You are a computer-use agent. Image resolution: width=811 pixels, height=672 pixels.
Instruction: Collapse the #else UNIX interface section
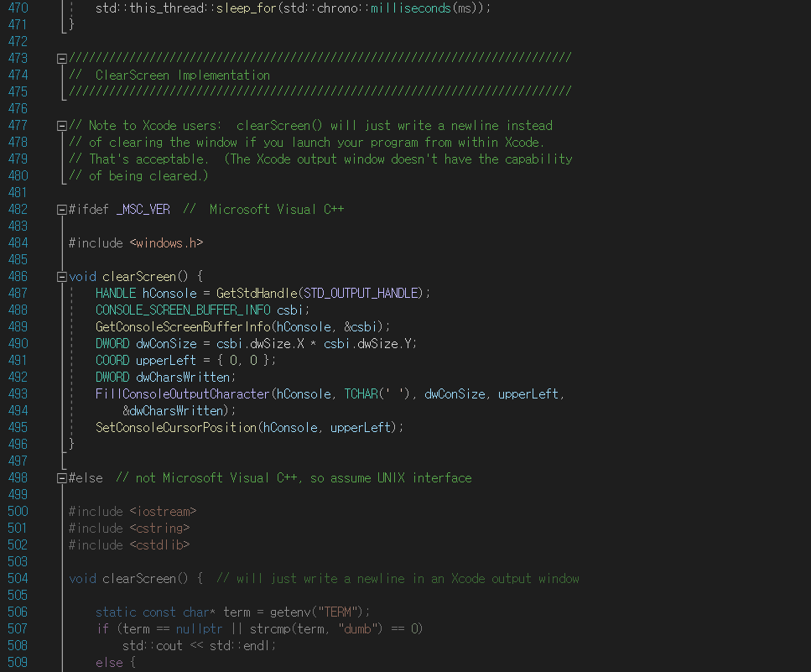coord(60,477)
